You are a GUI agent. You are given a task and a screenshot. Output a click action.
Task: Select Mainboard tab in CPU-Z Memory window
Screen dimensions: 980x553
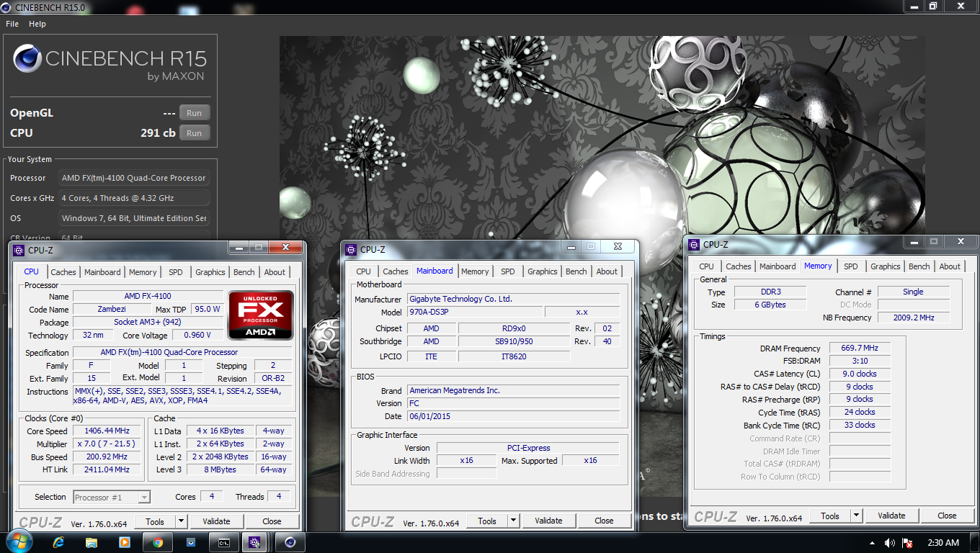[778, 266]
